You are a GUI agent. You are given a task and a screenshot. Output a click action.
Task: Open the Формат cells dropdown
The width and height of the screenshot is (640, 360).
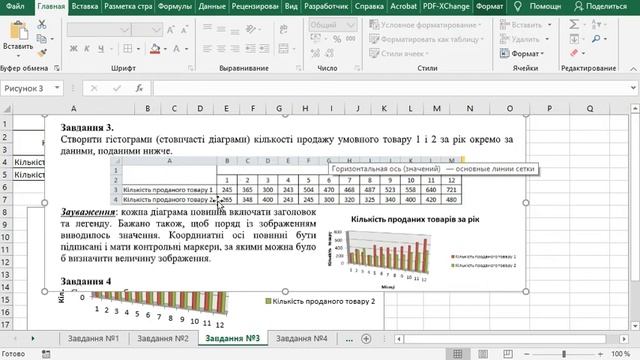point(522,53)
